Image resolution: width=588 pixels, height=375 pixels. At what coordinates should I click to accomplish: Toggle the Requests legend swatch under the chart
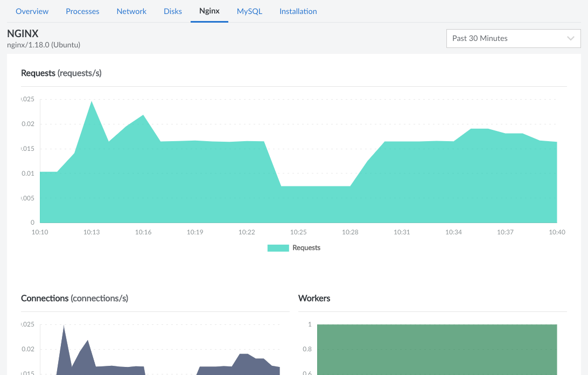278,247
